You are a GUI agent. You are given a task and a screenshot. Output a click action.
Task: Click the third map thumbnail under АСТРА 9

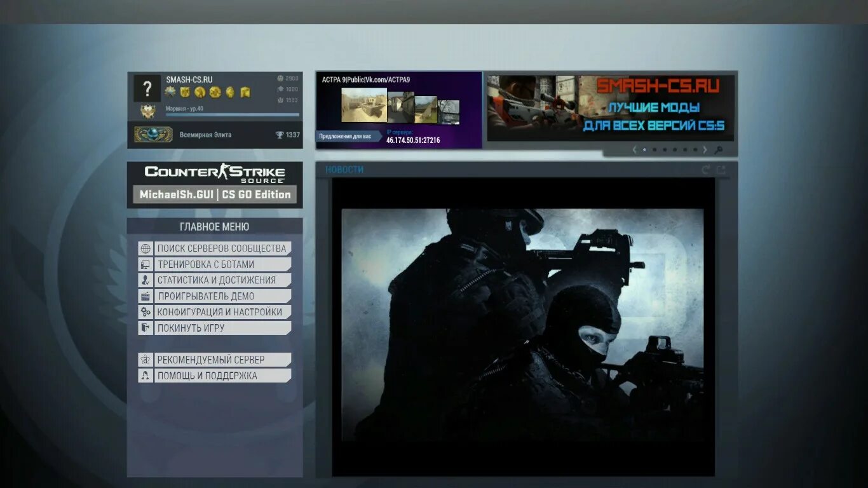coord(426,109)
